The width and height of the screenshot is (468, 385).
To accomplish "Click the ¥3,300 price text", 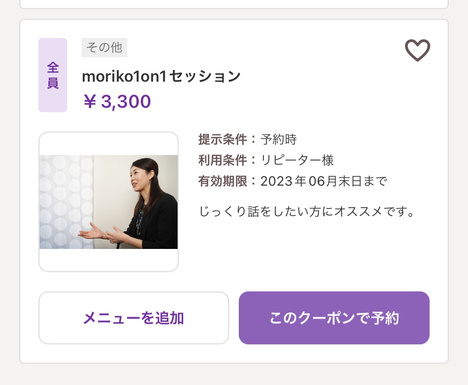I will [x=117, y=101].
